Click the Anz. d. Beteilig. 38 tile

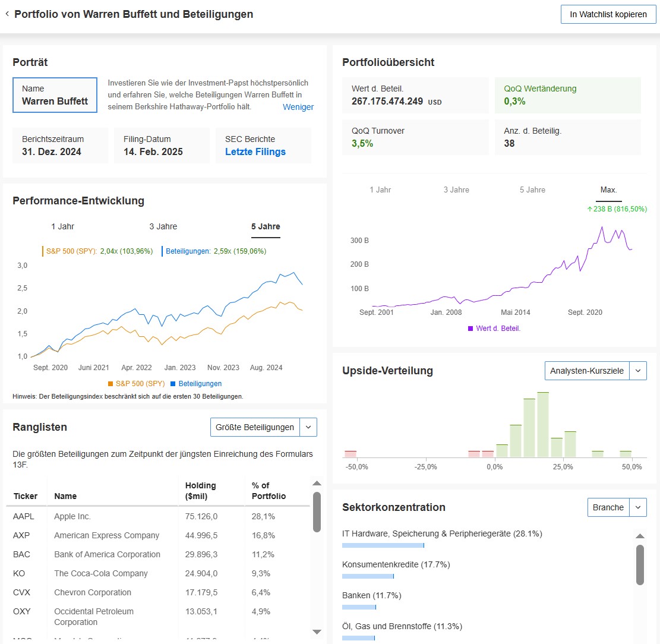coord(567,137)
